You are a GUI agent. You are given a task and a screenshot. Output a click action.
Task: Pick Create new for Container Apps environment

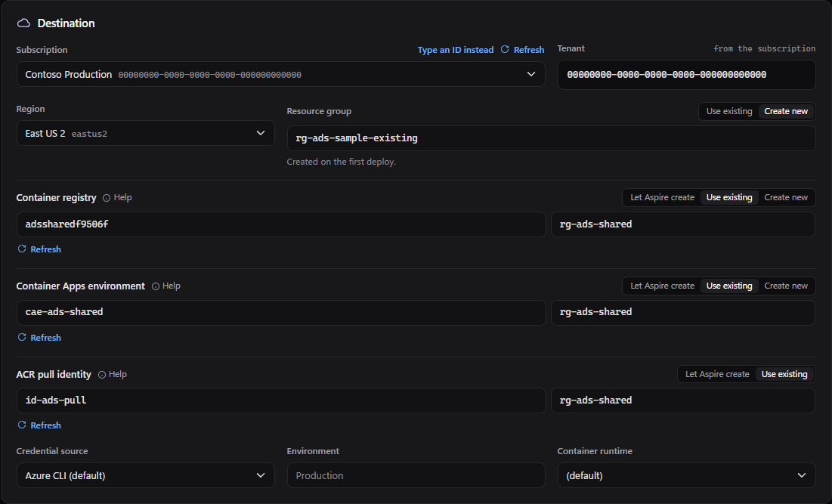click(x=786, y=286)
